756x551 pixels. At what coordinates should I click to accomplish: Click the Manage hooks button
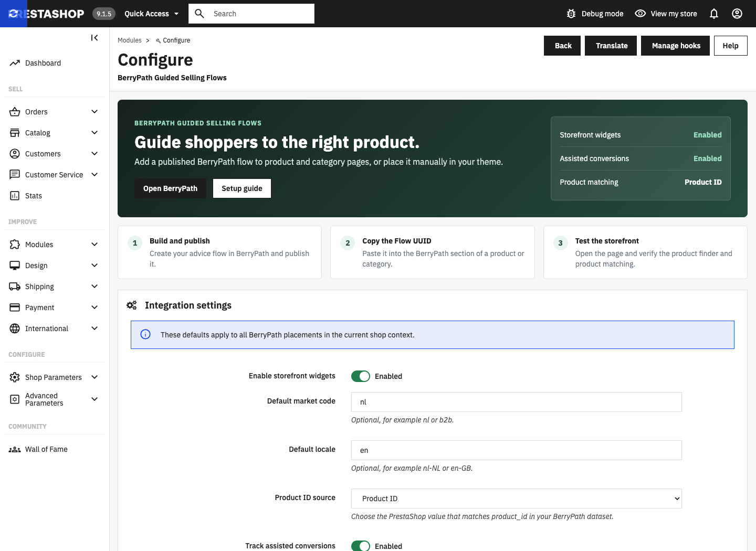click(x=676, y=46)
